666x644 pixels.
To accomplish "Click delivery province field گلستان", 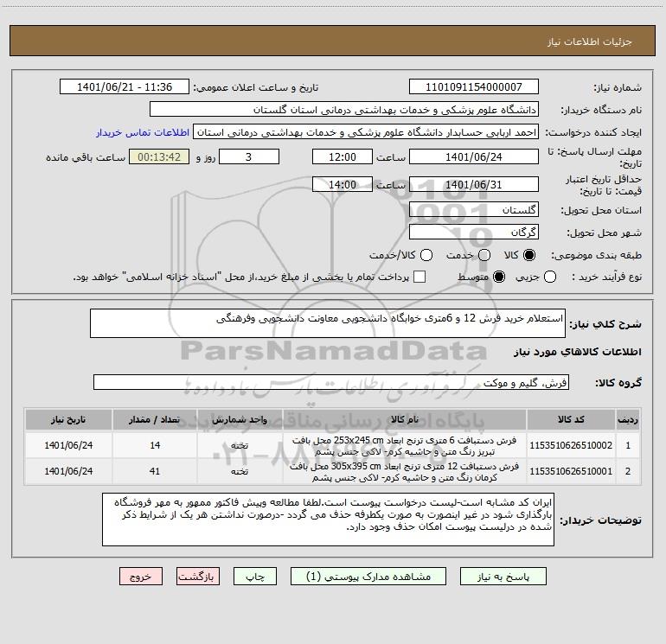I will tap(474, 210).
